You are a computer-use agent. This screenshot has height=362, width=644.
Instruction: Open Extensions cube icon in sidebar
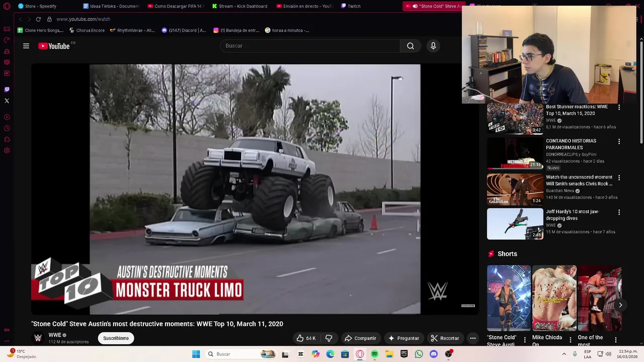(7, 139)
